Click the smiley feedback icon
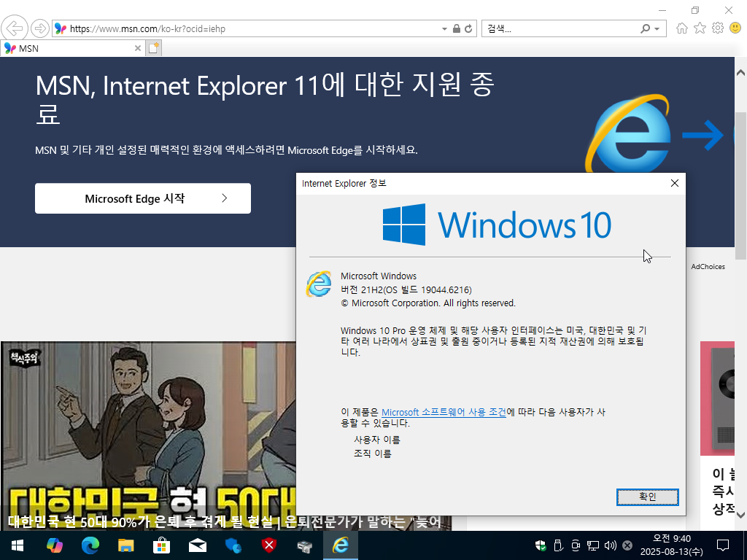 [735, 28]
